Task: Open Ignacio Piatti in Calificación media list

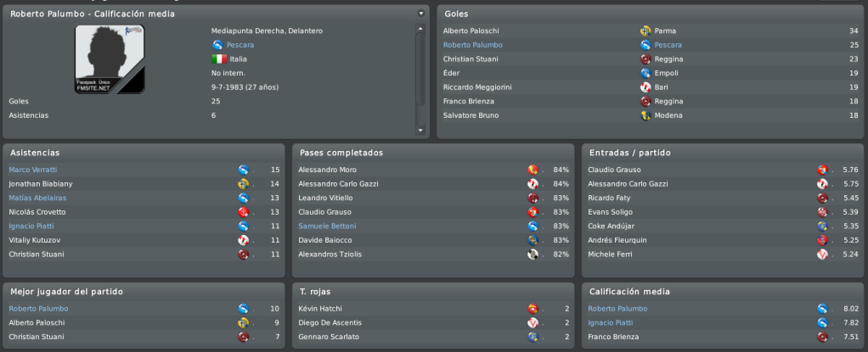Action: 611,322
